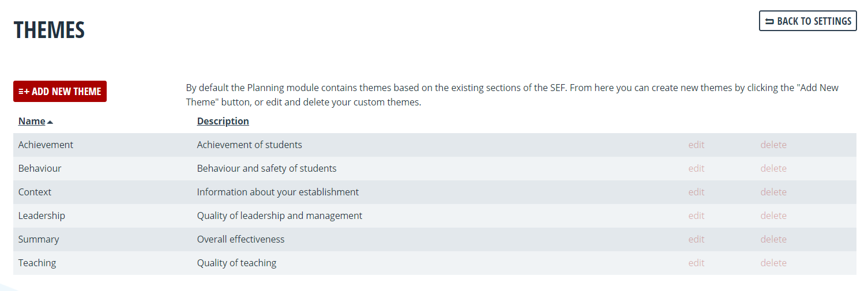Viewport: 868px width, 291px height.
Task: Delete the Teaching theme
Action: [x=773, y=263]
